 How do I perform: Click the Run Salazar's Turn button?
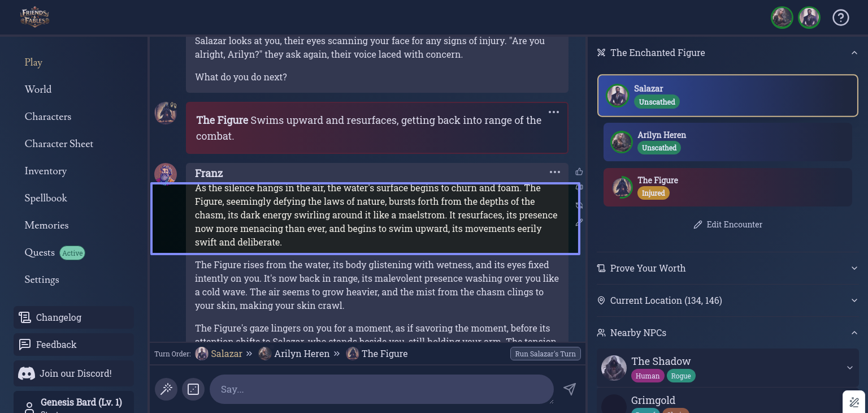click(x=545, y=354)
